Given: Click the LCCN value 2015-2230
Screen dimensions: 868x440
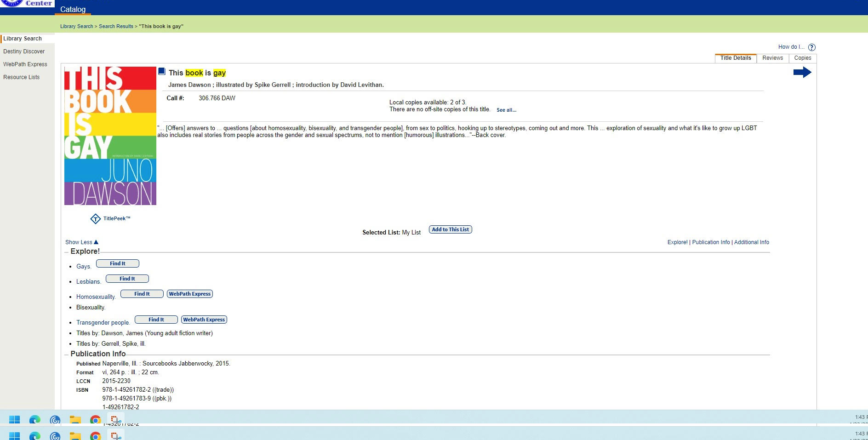Looking at the screenshot, I should click(116, 381).
